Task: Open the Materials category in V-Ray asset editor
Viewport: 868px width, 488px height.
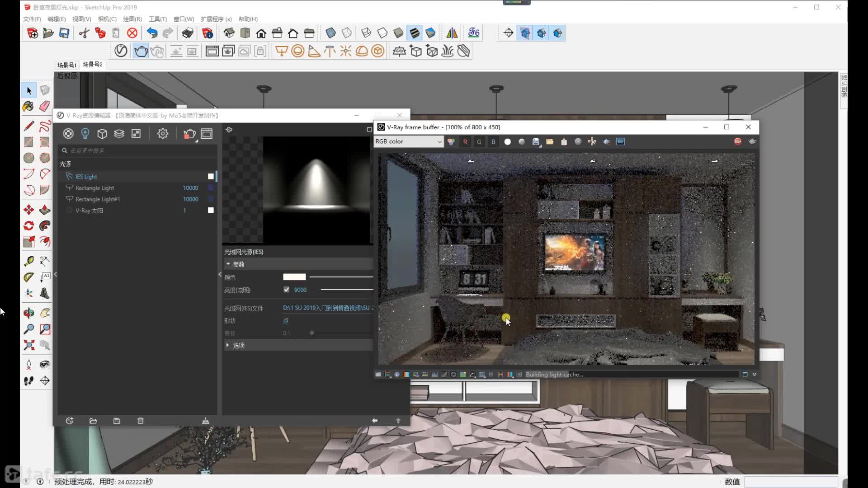Action: click(68, 134)
